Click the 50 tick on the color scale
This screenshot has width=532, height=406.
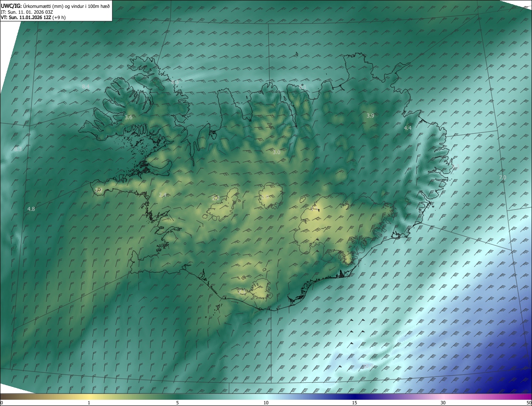[x=529, y=403]
